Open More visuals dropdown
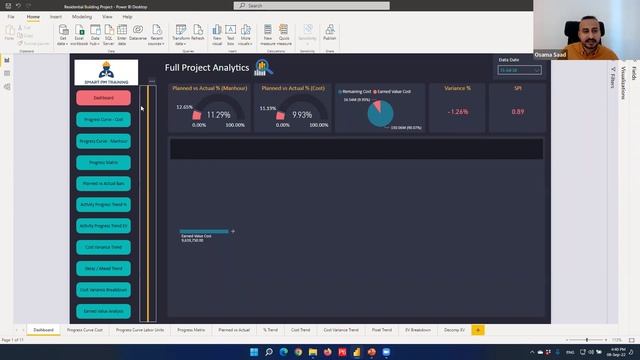 [245, 35]
